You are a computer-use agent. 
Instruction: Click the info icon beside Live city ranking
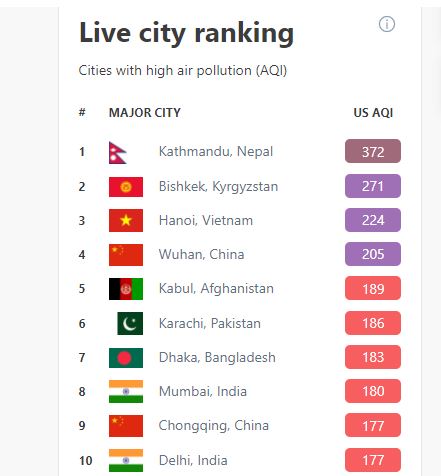point(387,24)
